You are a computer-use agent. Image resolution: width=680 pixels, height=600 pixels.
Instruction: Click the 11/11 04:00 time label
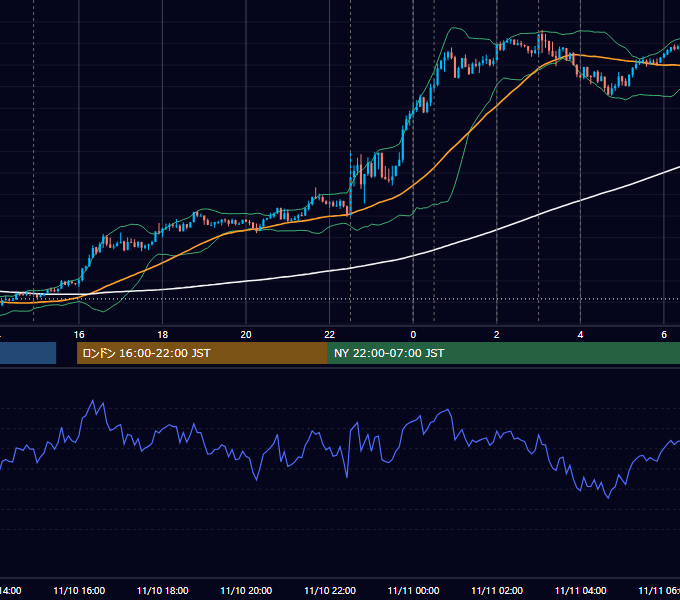pos(581,590)
